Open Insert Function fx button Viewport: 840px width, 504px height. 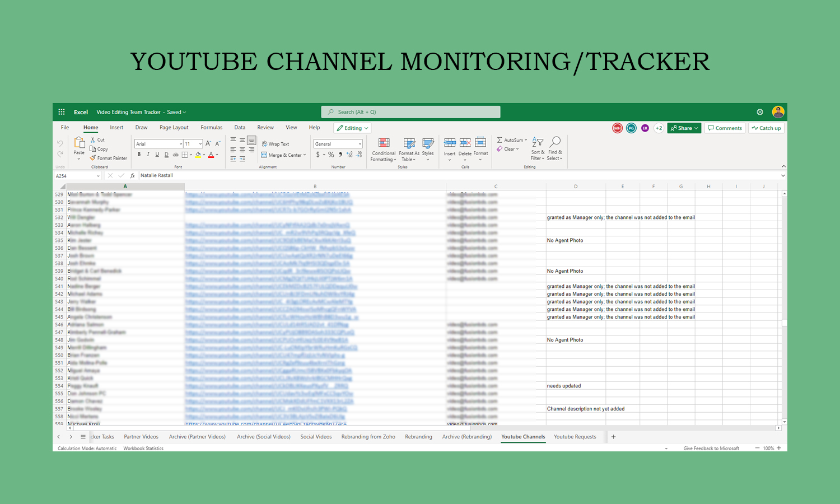click(132, 176)
